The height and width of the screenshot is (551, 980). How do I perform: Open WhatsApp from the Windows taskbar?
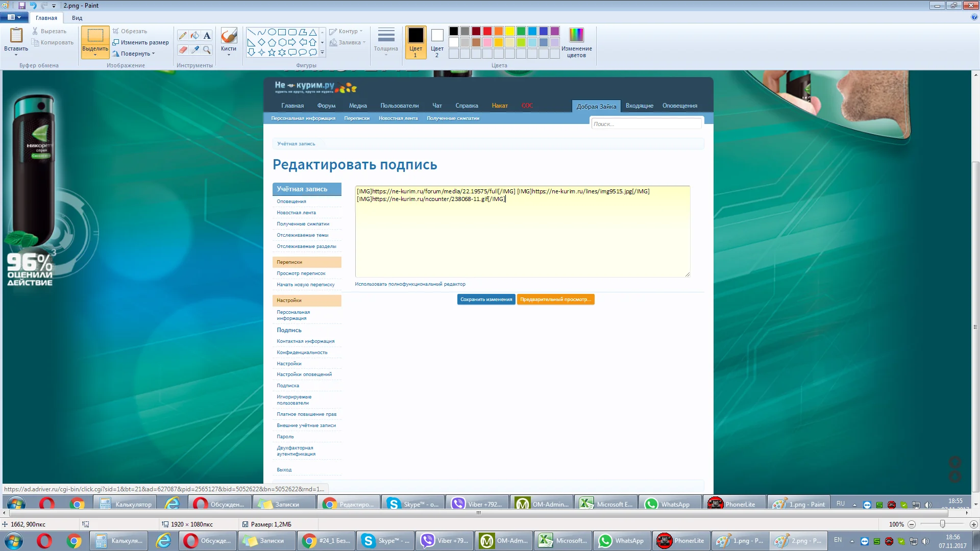click(622, 541)
